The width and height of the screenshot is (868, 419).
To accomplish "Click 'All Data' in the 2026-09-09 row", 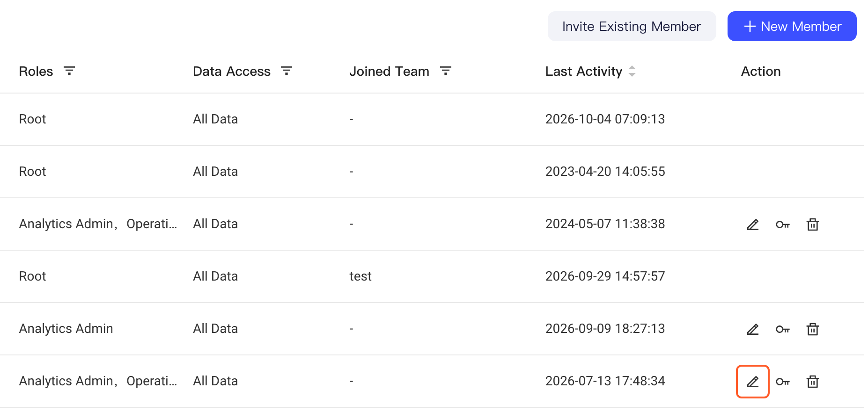I will coord(215,329).
